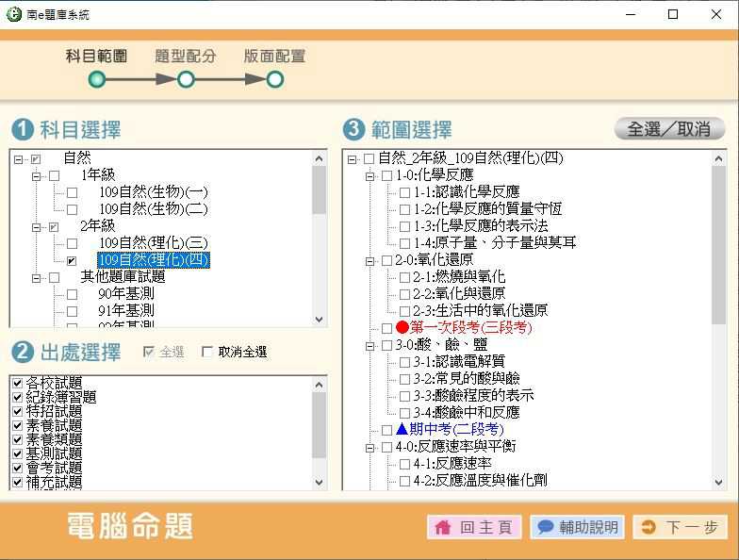Uncheck 素養試題 source checkbox

click(x=17, y=425)
